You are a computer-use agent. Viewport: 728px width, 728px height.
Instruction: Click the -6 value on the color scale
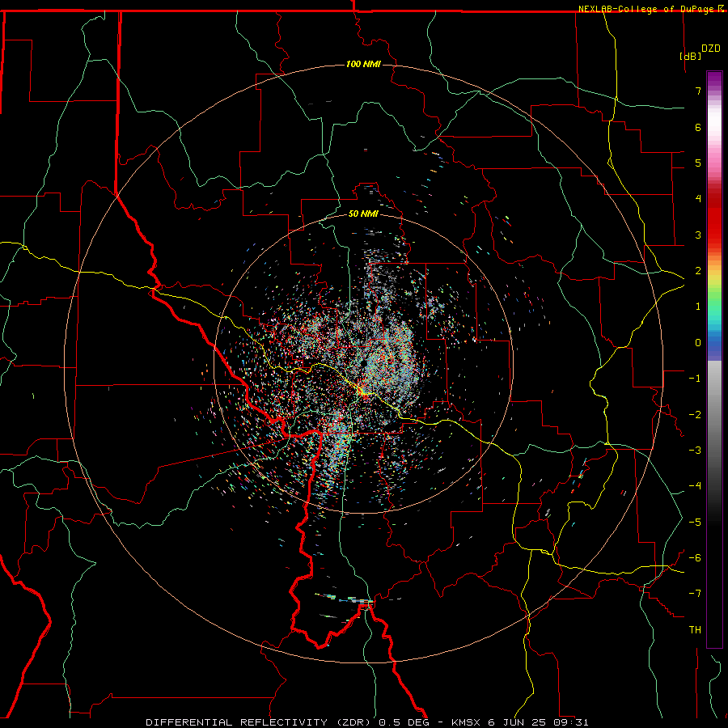pyautogui.click(x=695, y=558)
